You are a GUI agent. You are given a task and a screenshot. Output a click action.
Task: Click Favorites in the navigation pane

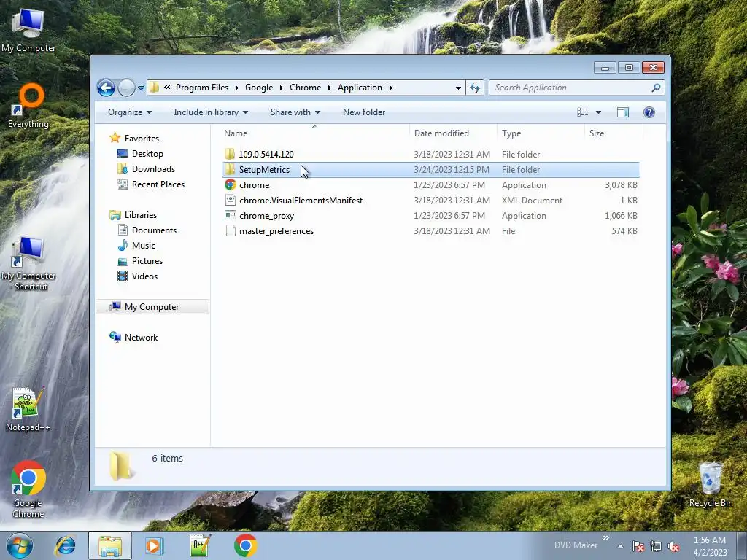[142, 139]
